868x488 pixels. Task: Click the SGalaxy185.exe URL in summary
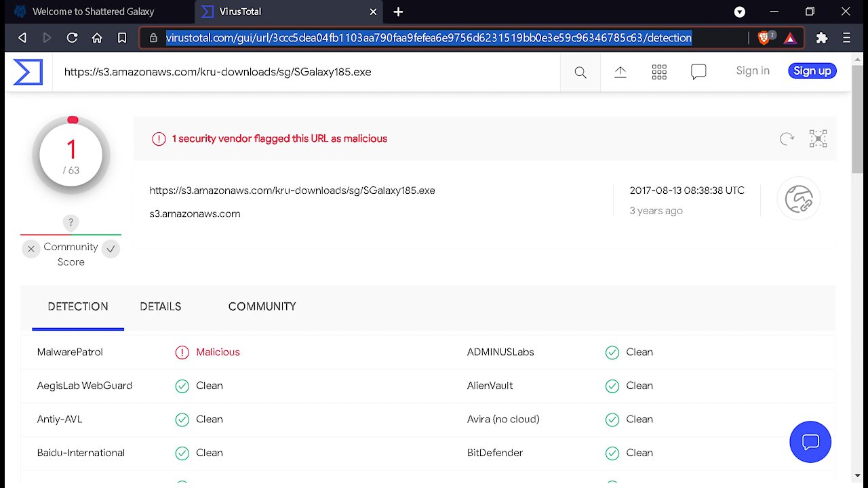click(x=292, y=191)
